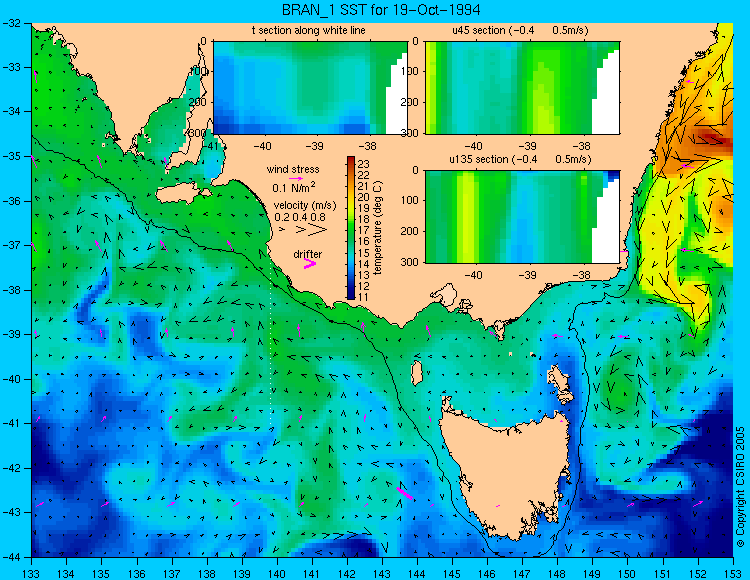This screenshot has height=580, width=750.
Task: Click the u45 velocity section inset plot
Action: pyautogui.click(x=522, y=88)
